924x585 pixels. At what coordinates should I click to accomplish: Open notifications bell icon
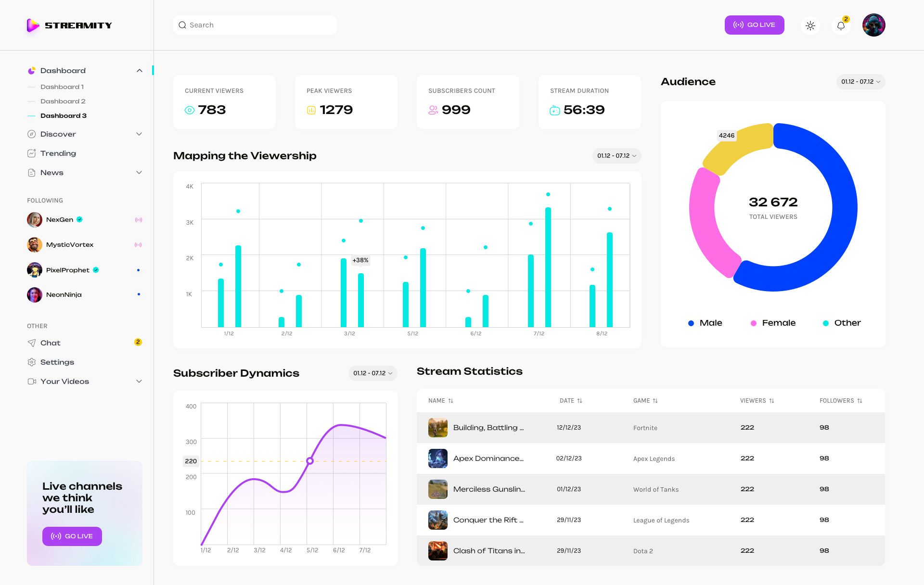841,25
